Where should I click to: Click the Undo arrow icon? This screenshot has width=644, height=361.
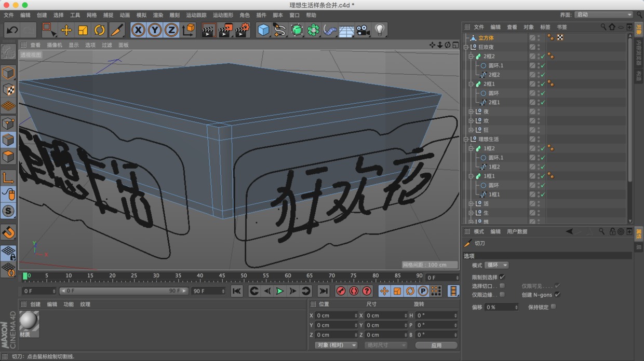[x=12, y=30]
